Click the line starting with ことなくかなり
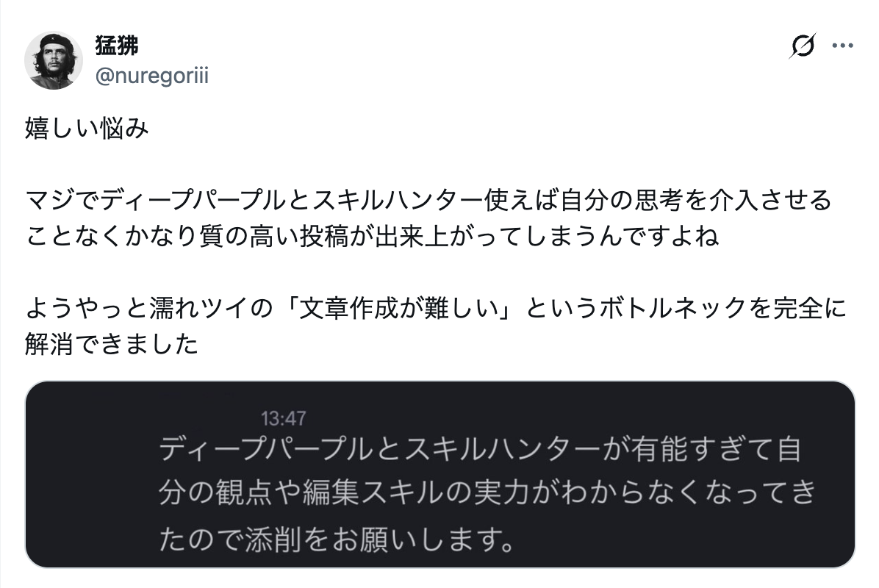The height and width of the screenshot is (588, 879). 371,236
